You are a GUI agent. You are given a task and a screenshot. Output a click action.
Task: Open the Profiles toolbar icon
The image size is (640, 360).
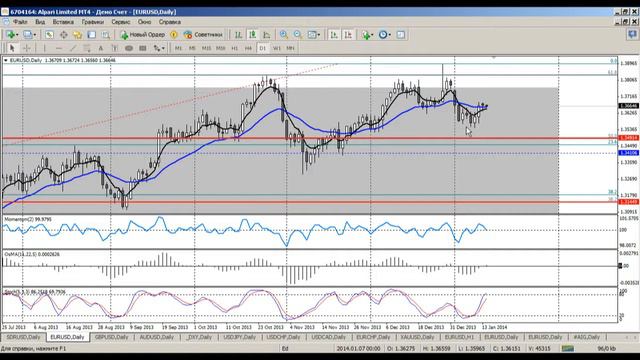pyautogui.click(x=27, y=35)
